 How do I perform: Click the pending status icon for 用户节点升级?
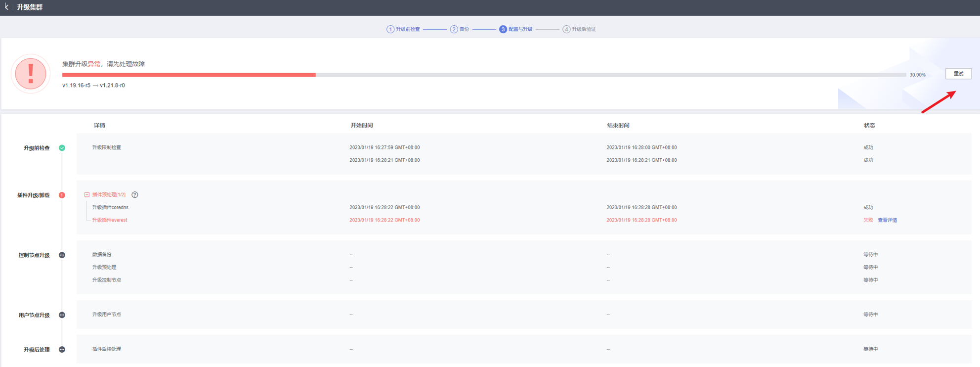tap(62, 315)
